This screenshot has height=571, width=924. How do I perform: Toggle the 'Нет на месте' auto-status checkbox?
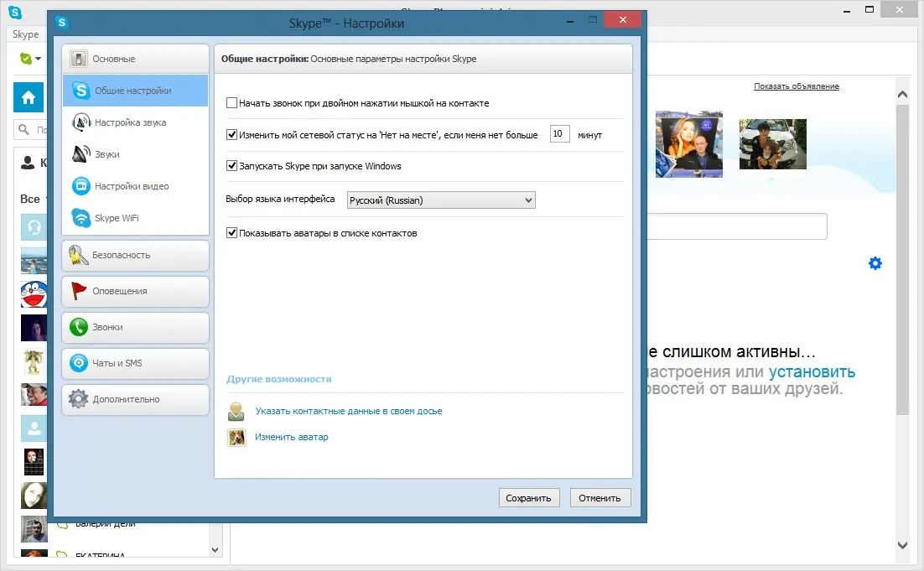(231, 134)
